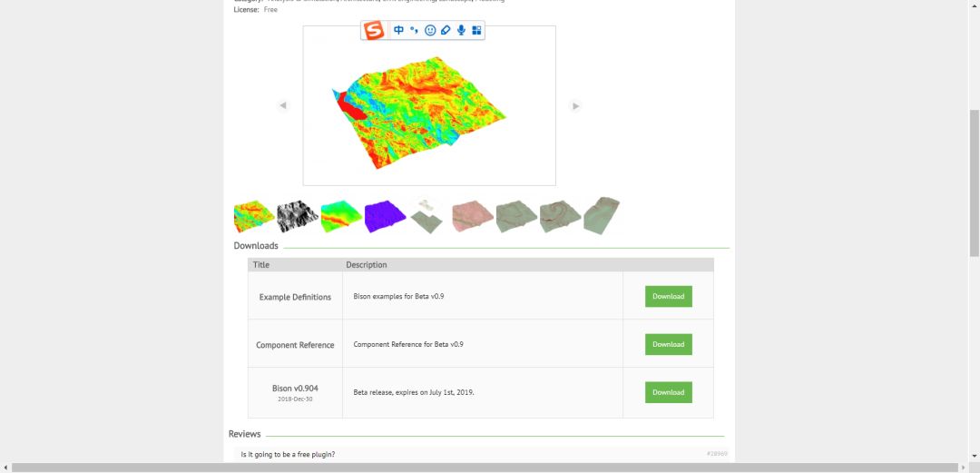Viewport: 980px width, 473px height.
Task: Select the pink terrain thumbnail
Action: (x=473, y=216)
